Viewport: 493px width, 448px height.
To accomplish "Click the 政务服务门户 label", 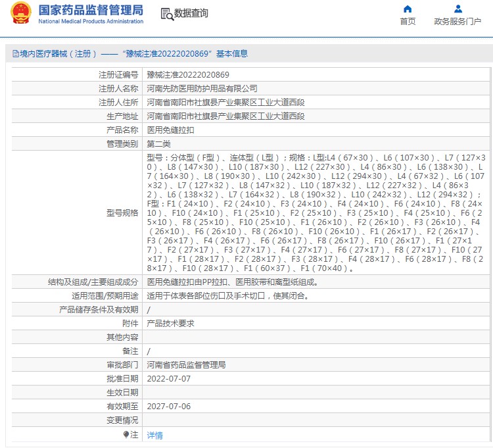I will [458, 22].
